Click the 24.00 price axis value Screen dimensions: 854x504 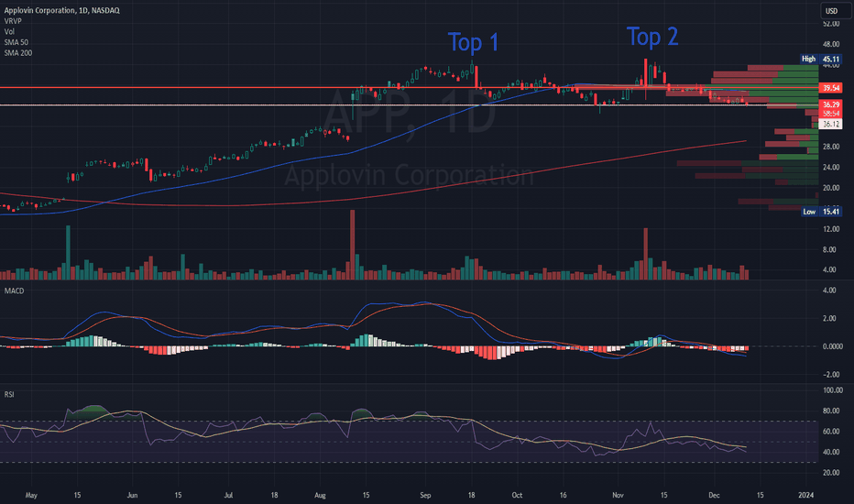831,168
